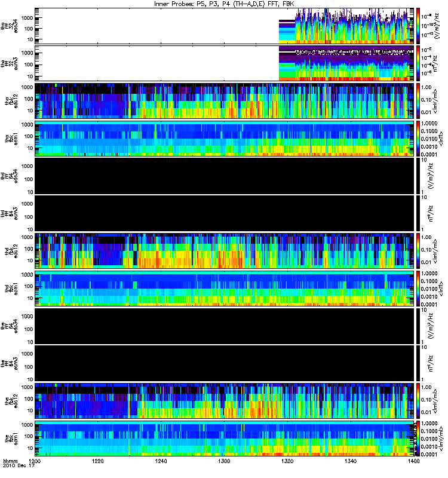Click the 'tha fff 32 scm3' y-axis label
This screenshot has width=448, height=478.
point(9,63)
